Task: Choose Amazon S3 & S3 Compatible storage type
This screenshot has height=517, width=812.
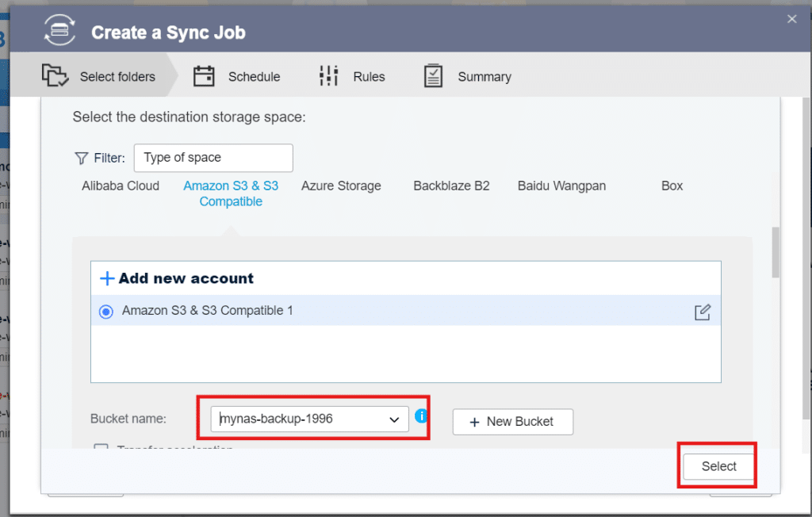Action: [x=231, y=193]
